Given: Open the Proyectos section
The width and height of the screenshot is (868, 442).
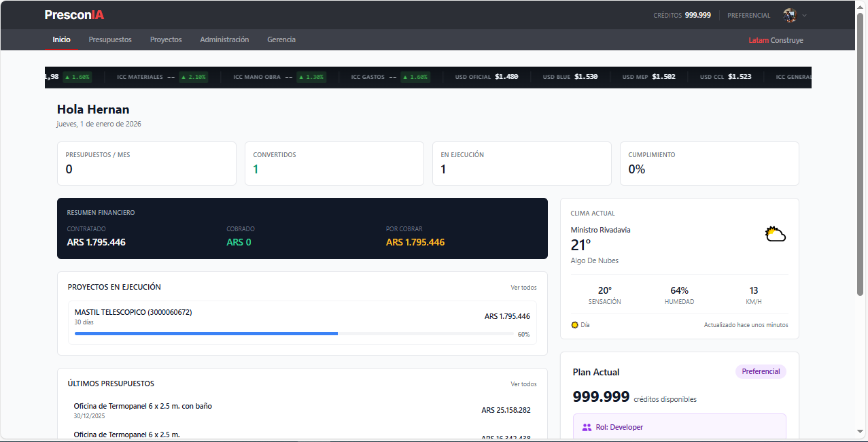Looking at the screenshot, I should point(165,39).
